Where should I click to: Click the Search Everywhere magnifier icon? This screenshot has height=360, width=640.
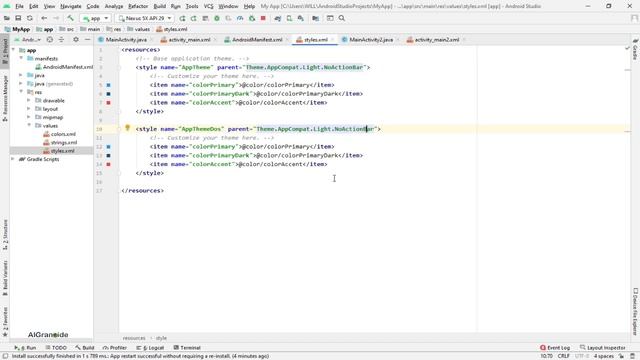(342, 18)
